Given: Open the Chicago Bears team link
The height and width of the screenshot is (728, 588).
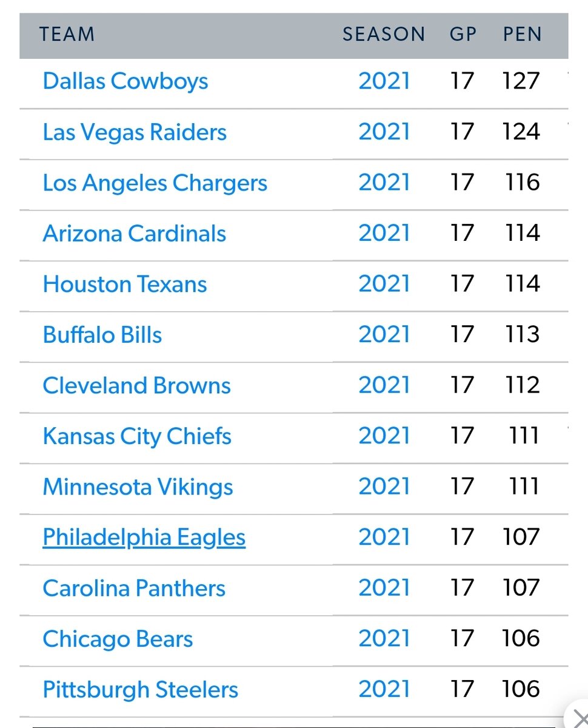Looking at the screenshot, I should click(118, 639).
